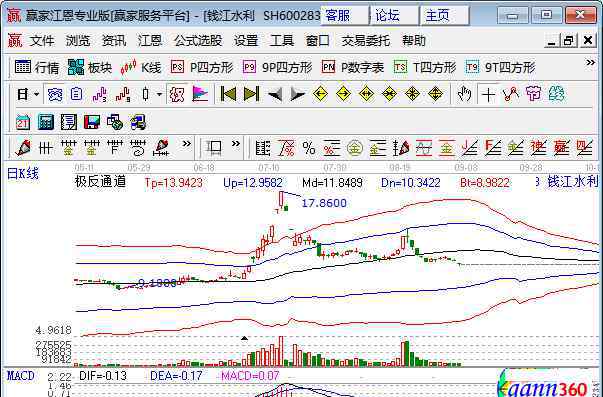The width and height of the screenshot is (603, 397).
Task: Jump to the first bar with skip-back arrow
Action: click(228, 94)
